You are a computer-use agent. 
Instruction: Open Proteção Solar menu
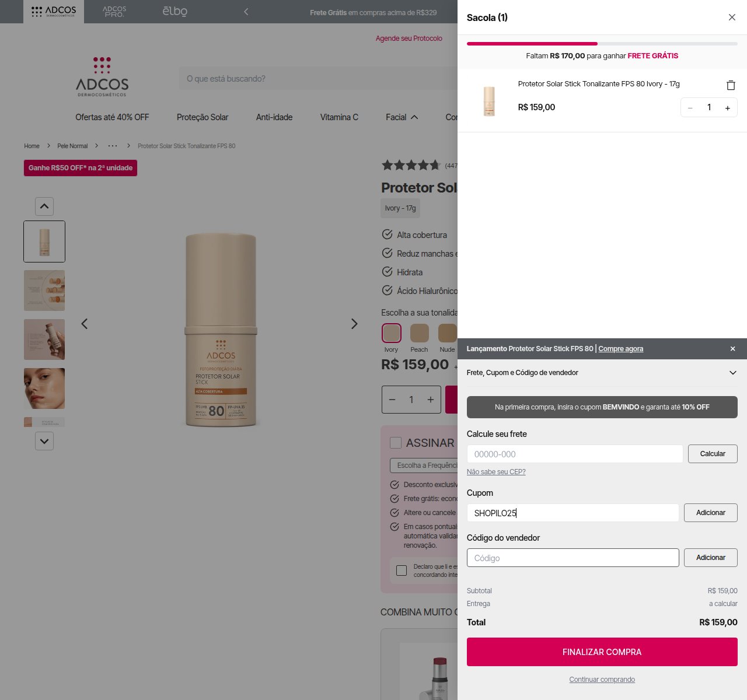pos(203,117)
